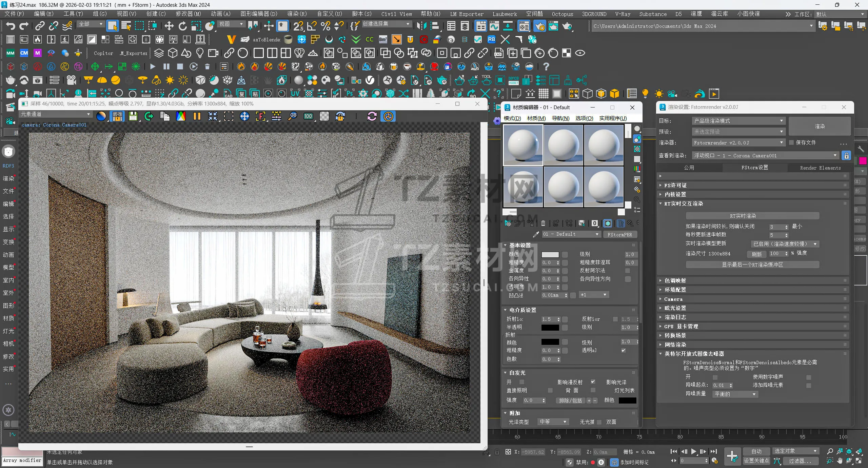Click the pause button in render window
The width and height of the screenshot is (868, 468).
(x=197, y=116)
